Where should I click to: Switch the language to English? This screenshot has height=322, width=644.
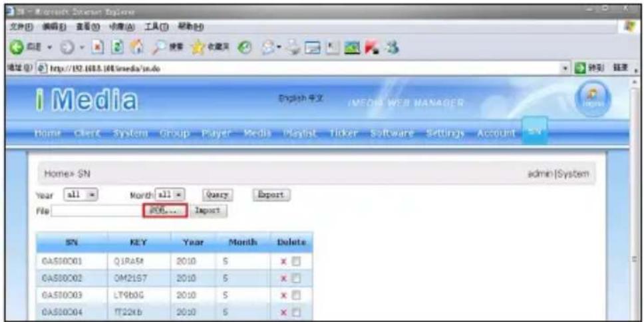pos(291,99)
